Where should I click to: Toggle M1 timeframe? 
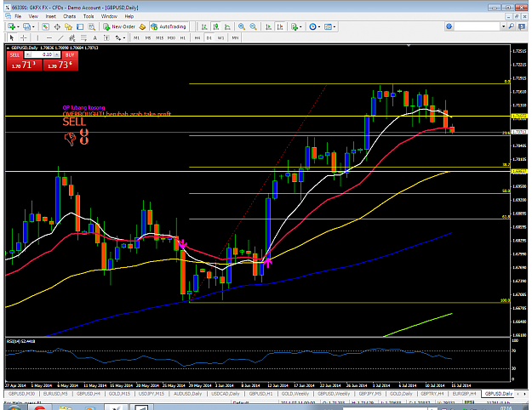136,38
